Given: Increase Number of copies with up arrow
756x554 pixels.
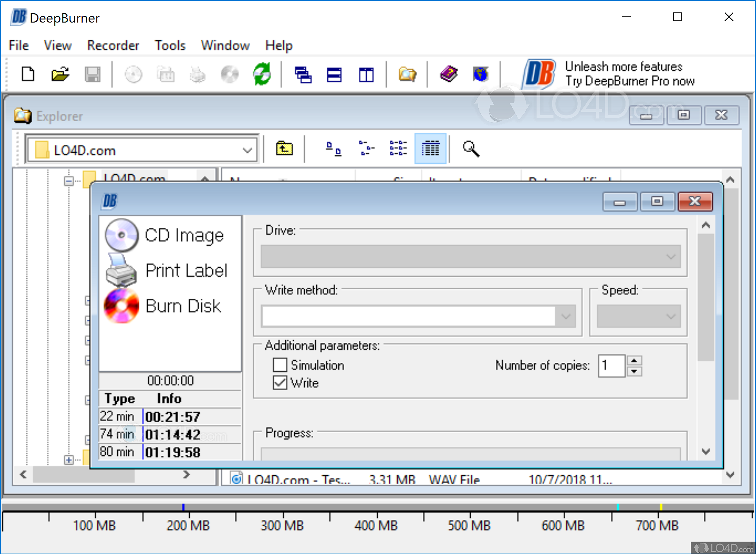Looking at the screenshot, I should (x=635, y=361).
